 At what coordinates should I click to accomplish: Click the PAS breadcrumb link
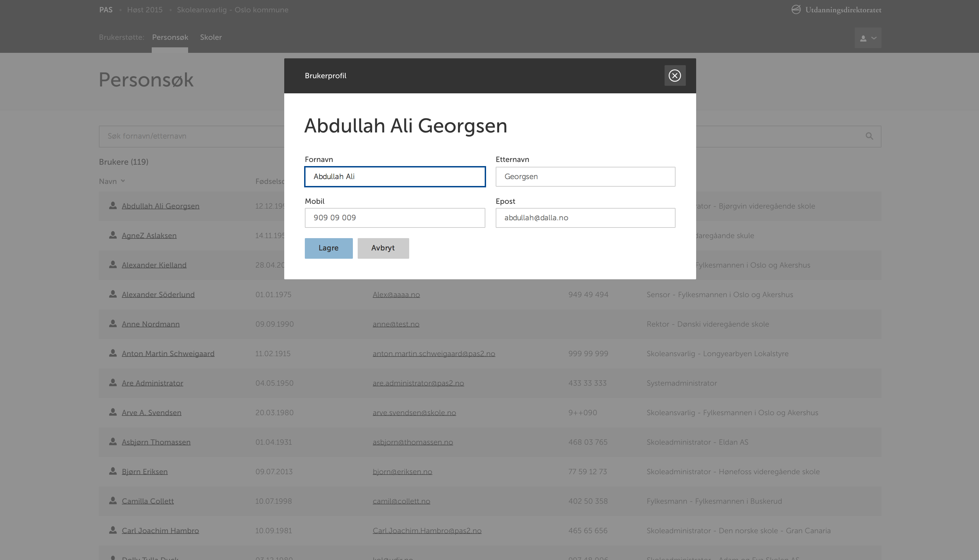tap(106, 10)
